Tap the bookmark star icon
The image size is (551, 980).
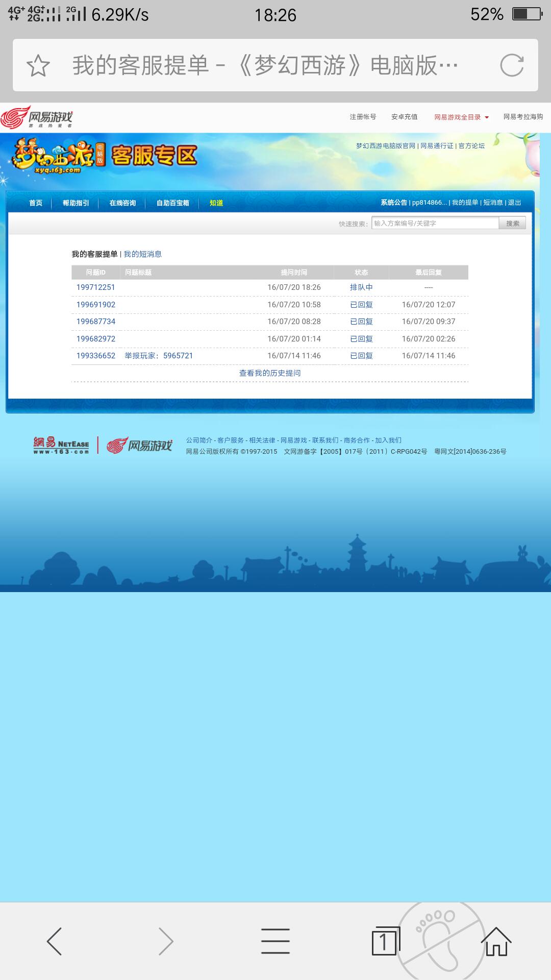coord(38,66)
